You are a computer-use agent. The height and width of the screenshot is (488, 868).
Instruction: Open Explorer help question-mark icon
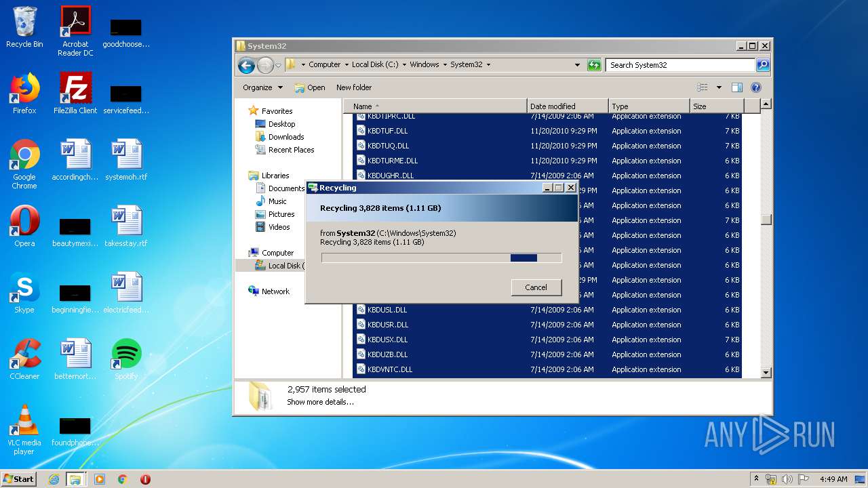click(x=756, y=87)
